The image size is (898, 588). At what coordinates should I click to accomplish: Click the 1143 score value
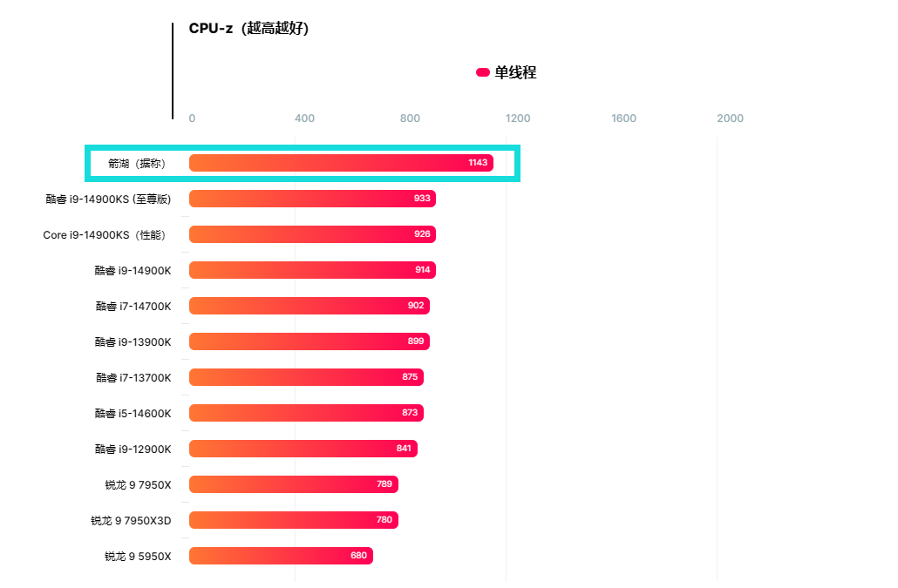coord(478,163)
